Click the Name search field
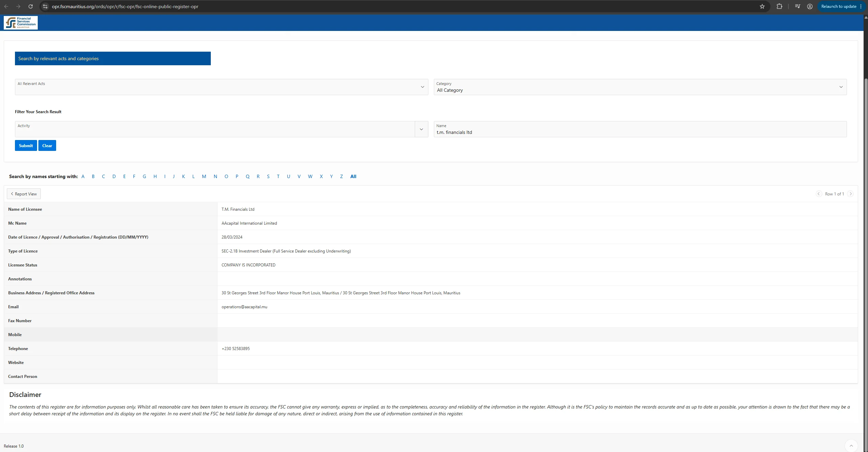Screen dimensions: 868x452 (640, 129)
